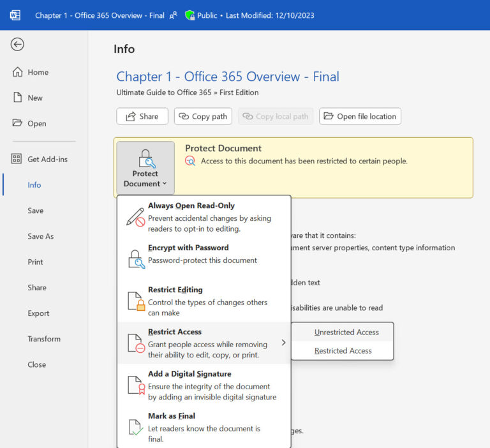Select Restricted Access in submenu
The width and height of the screenshot is (490, 448).
point(343,351)
